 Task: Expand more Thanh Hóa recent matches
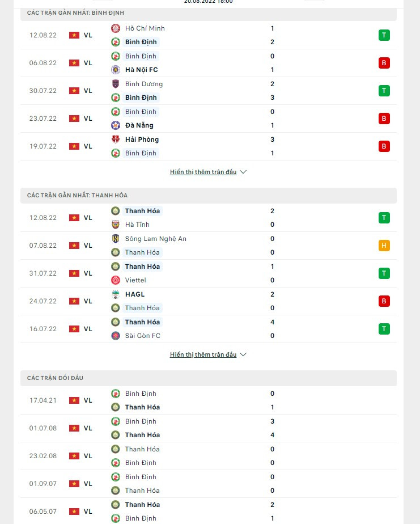pos(203,354)
